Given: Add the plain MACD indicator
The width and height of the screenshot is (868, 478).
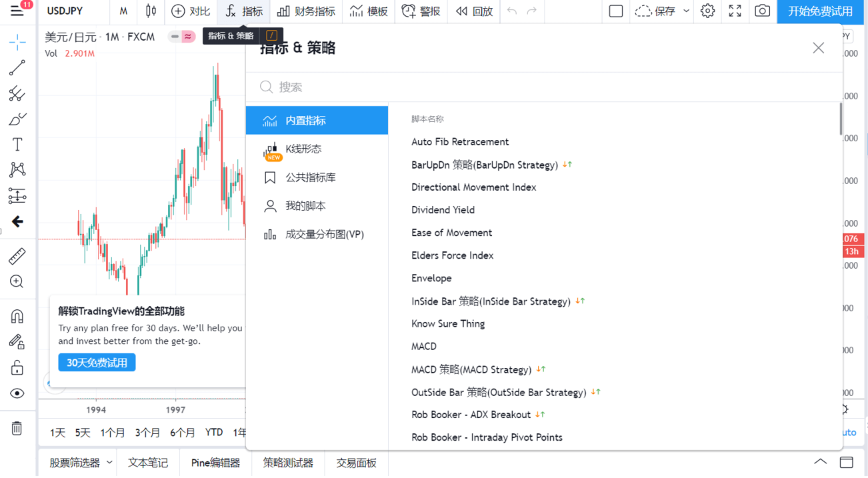Looking at the screenshot, I should [424, 347].
